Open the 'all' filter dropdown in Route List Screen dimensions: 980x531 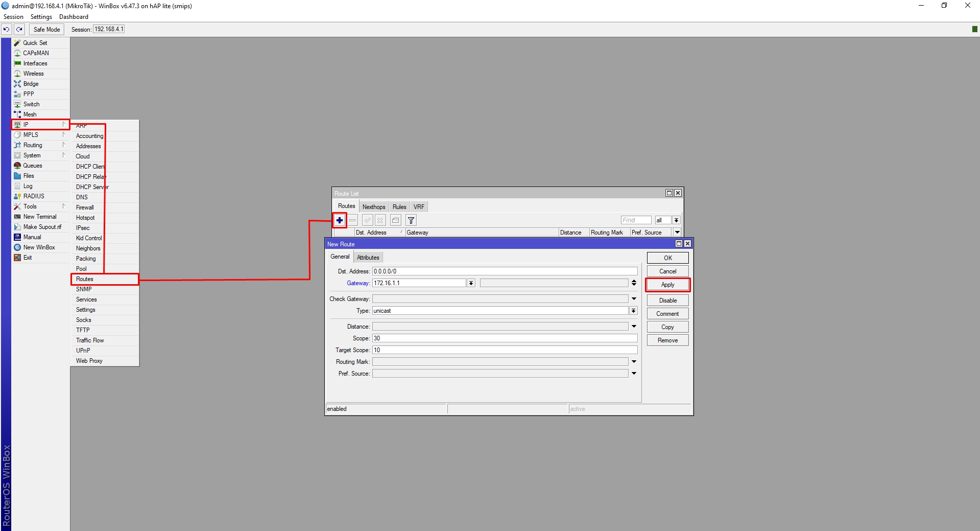point(676,220)
